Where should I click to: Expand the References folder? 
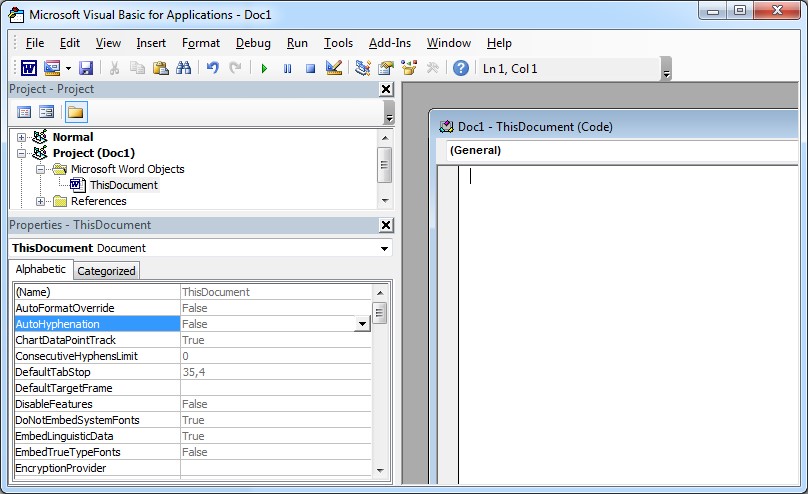coord(40,201)
